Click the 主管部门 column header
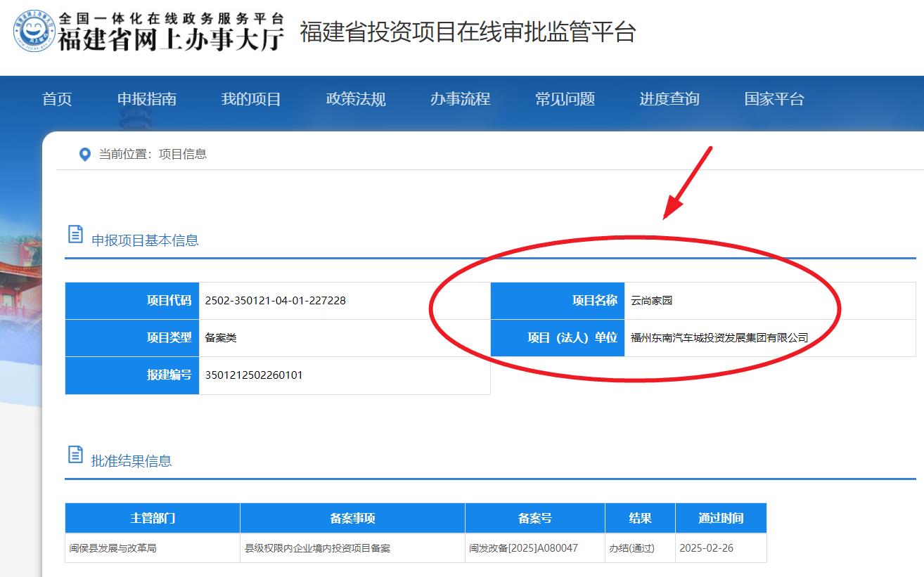Screen dimensions: 924x577 [x=153, y=518]
